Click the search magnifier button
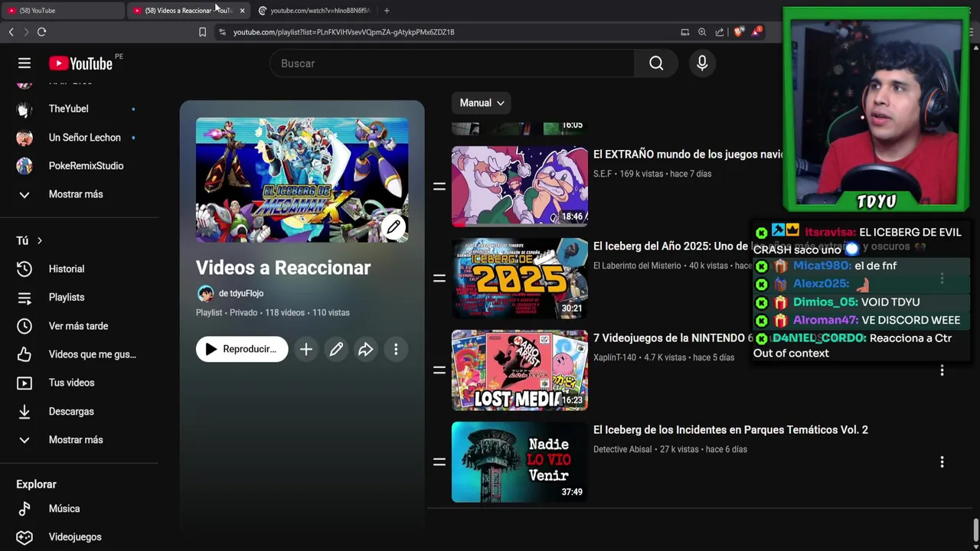980x551 pixels. click(x=656, y=64)
